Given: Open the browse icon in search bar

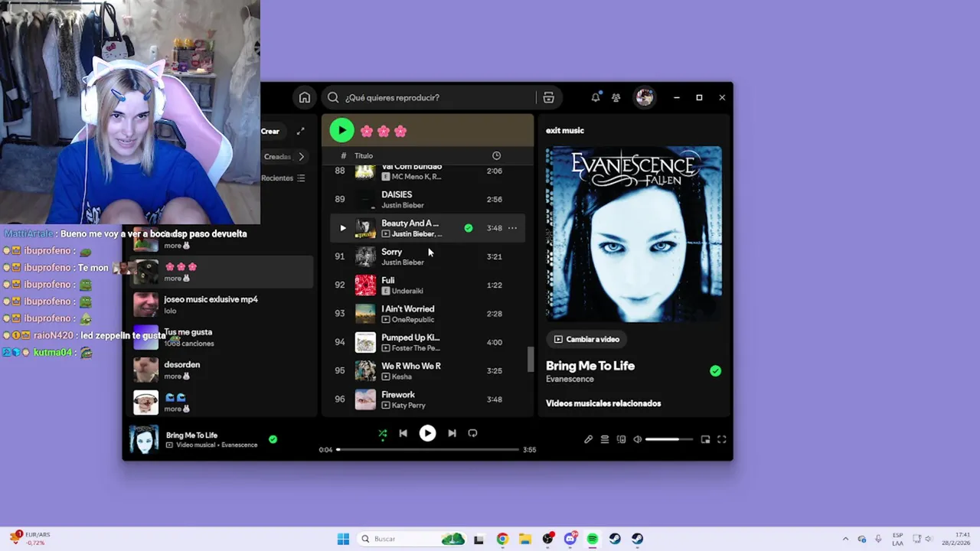Looking at the screenshot, I should [x=548, y=97].
